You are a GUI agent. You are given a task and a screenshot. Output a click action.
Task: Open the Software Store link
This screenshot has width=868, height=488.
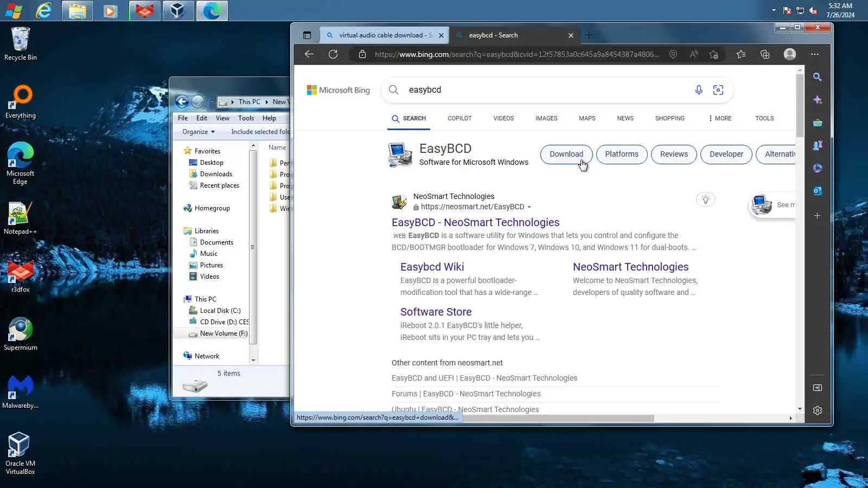[x=436, y=312]
